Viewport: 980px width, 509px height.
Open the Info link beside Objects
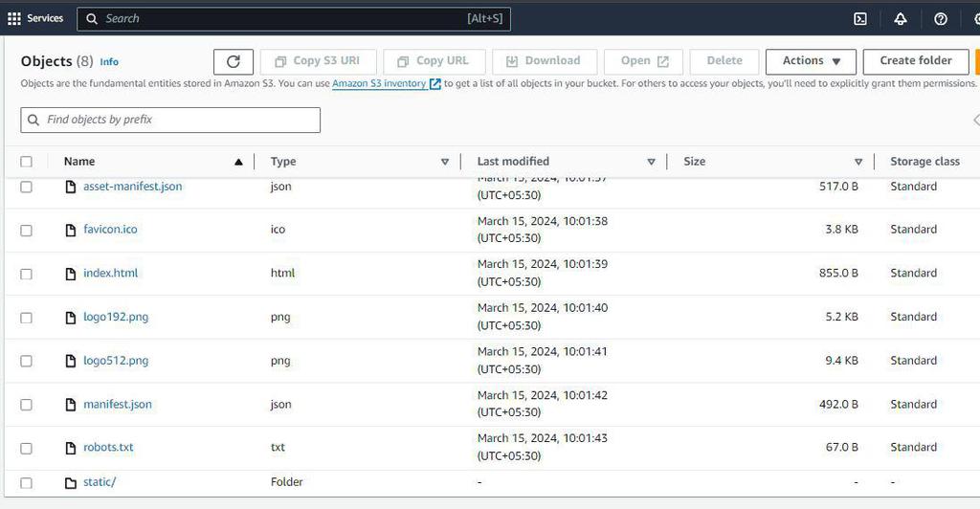pos(109,62)
